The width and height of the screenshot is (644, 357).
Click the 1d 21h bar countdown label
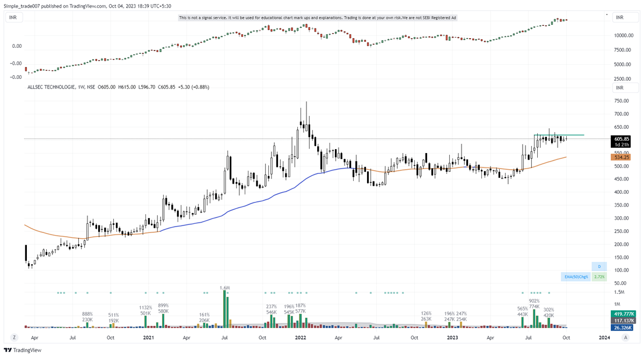point(623,145)
